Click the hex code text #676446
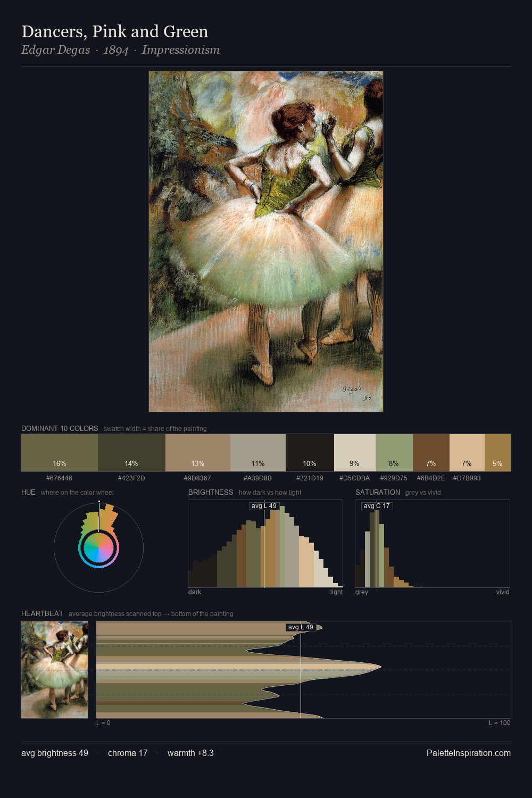 tap(59, 478)
